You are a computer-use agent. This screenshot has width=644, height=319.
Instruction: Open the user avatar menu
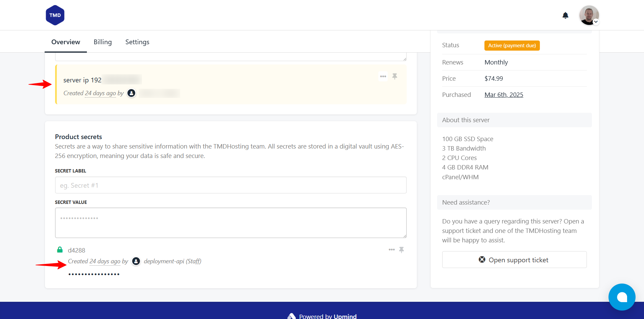(589, 15)
